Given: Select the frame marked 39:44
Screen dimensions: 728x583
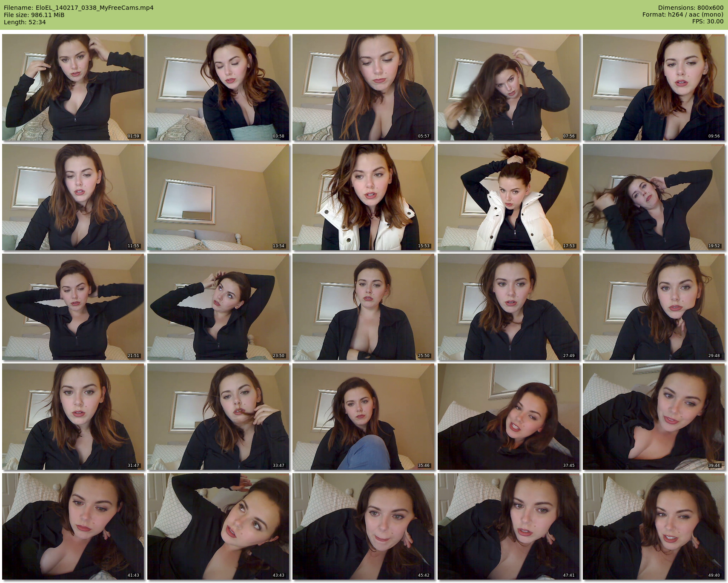Looking at the screenshot, I should pyautogui.click(x=653, y=417).
